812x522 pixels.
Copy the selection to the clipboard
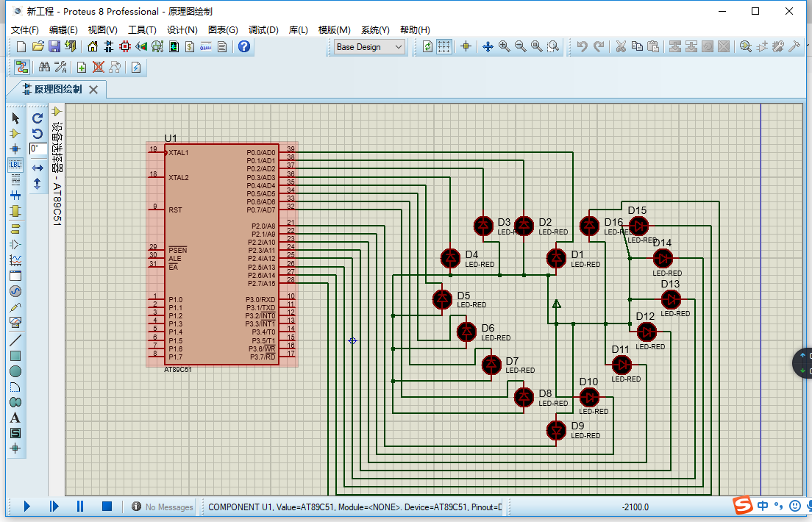(637, 46)
